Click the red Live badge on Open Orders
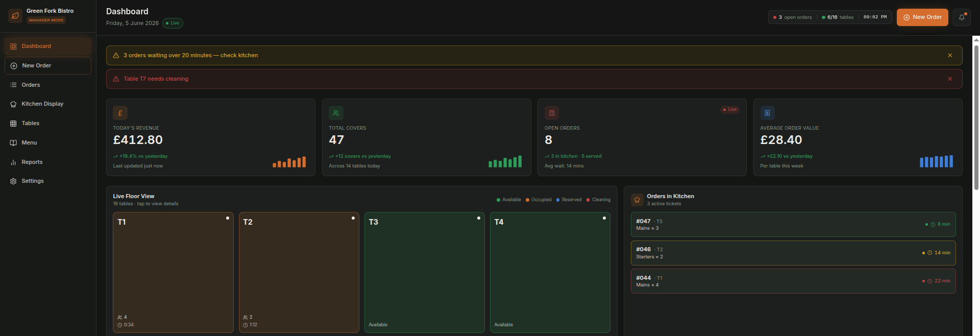980x336 pixels. click(730, 109)
